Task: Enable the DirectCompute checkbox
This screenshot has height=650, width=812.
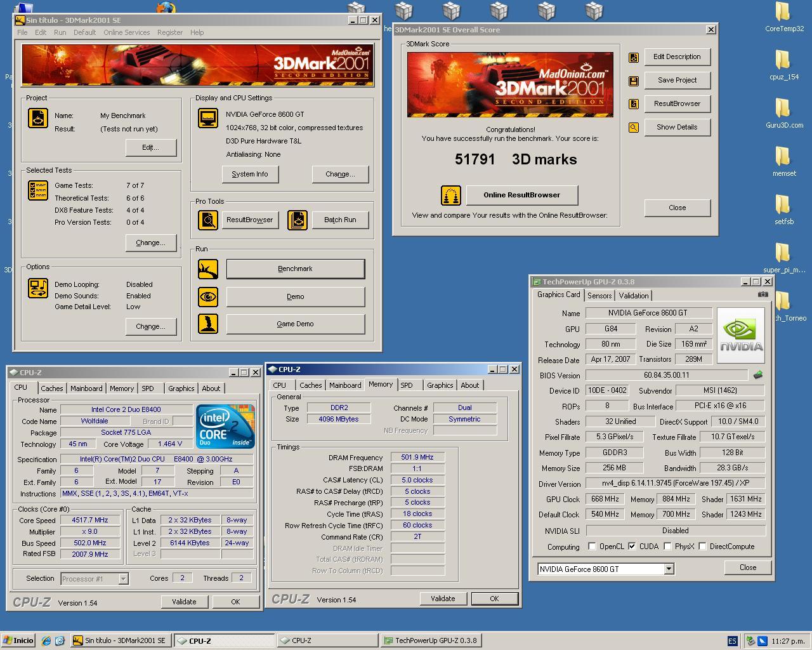Action: pyautogui.click(x=702, y=547)
